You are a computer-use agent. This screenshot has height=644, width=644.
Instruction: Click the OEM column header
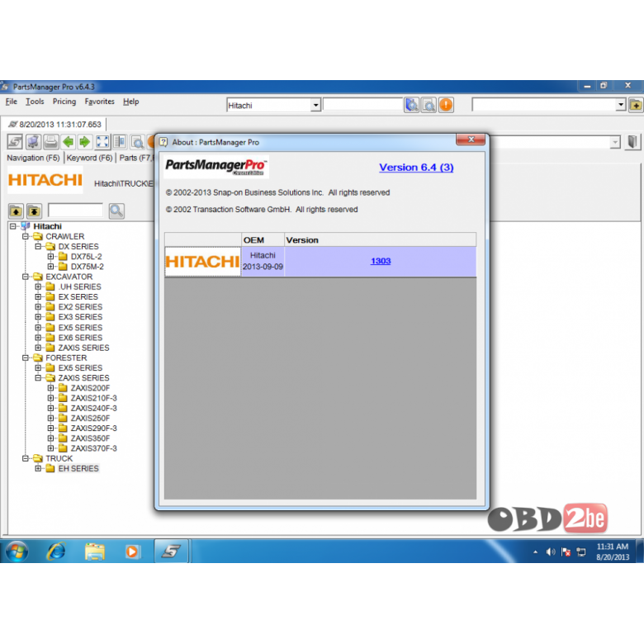click(x=263, y=240)
